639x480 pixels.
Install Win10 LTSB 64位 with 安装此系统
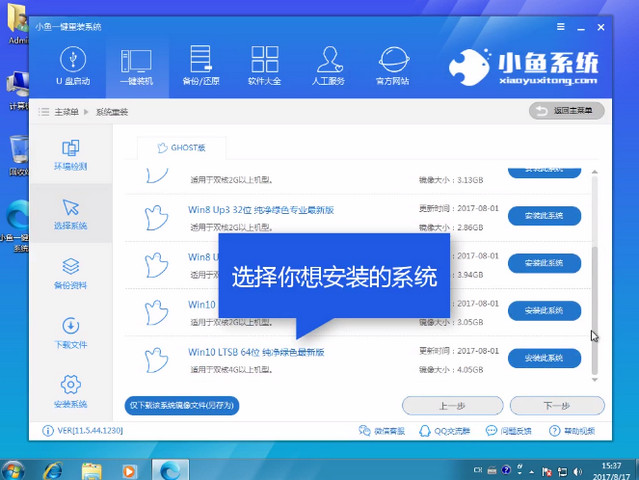click(x=544, y=357)
